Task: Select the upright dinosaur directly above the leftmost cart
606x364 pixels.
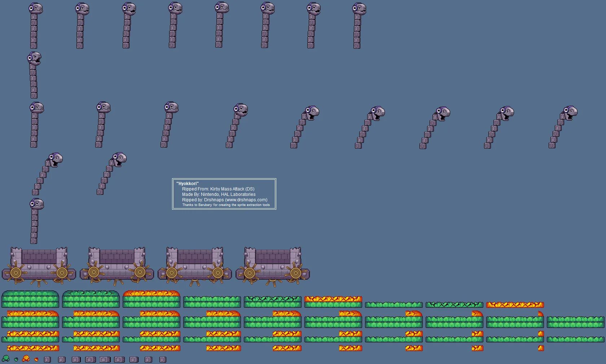Action: click(x=36, y=221)
